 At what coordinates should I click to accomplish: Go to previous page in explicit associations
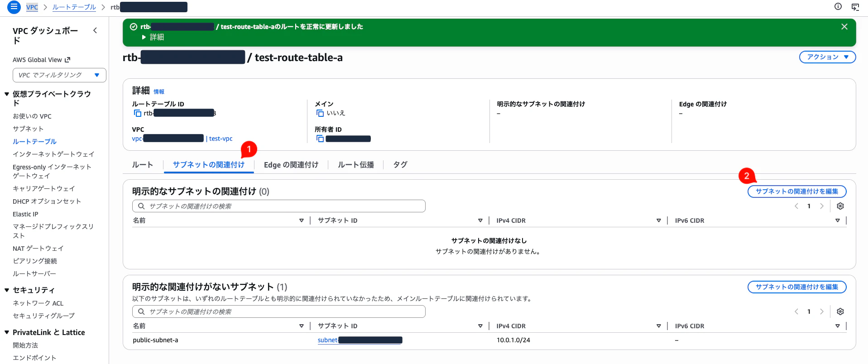pos(796,206)
